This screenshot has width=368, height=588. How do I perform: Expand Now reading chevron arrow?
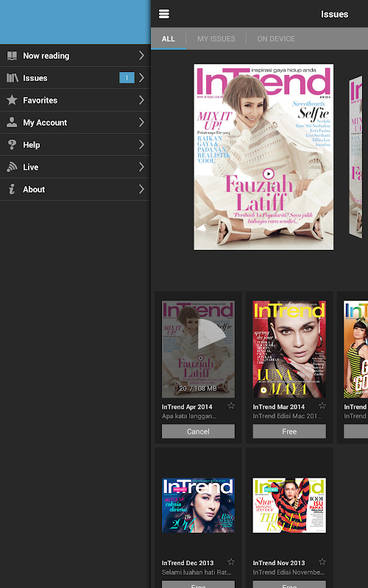pos(141,56)
